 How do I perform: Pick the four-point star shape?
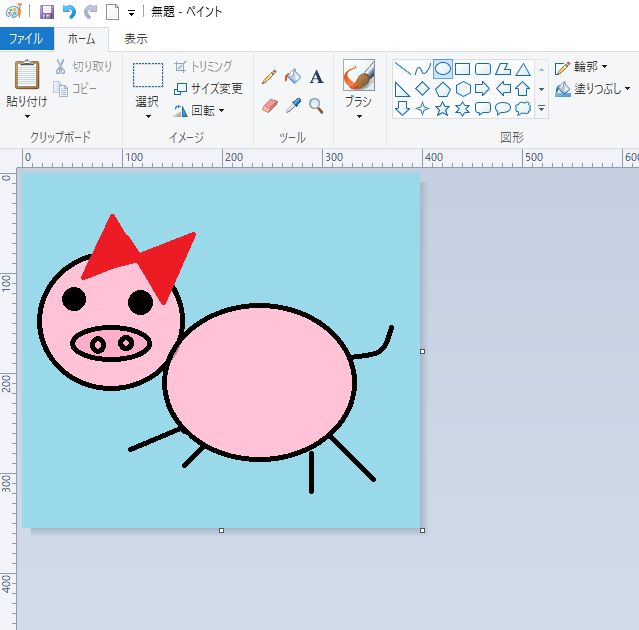coord(423,109)
